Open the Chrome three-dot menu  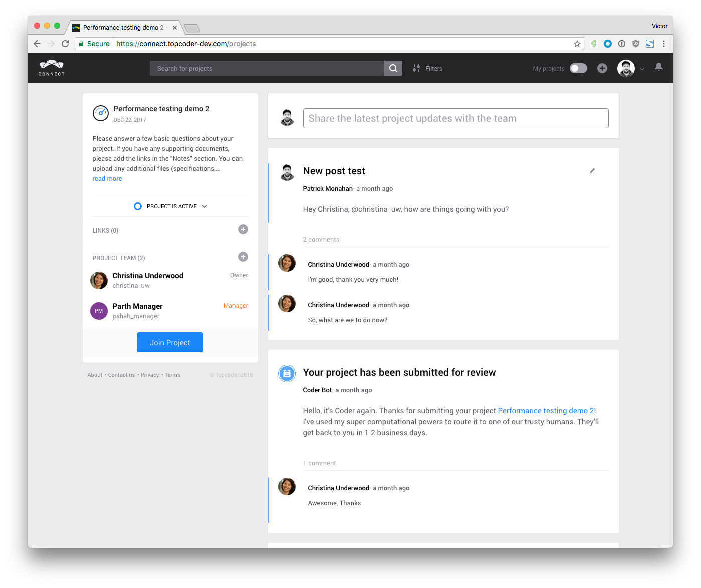pyautogui.click(x=664, y=44)
